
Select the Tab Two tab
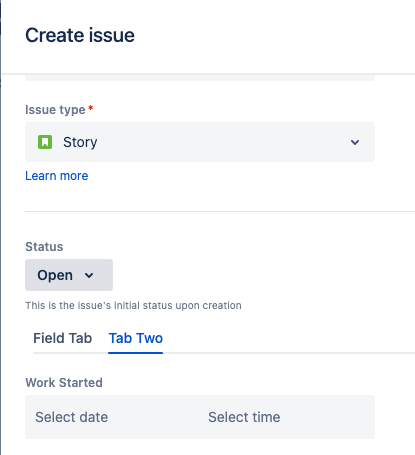click(x=136, y=338)
